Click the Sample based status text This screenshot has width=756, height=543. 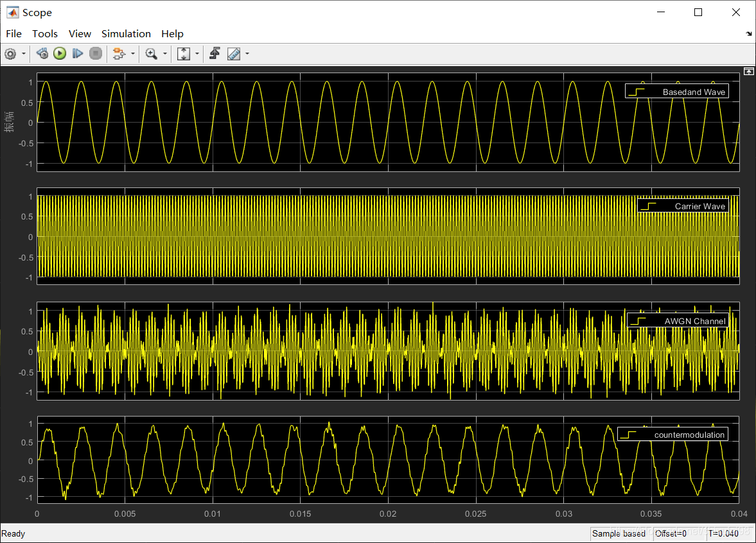tap(619, 533)
